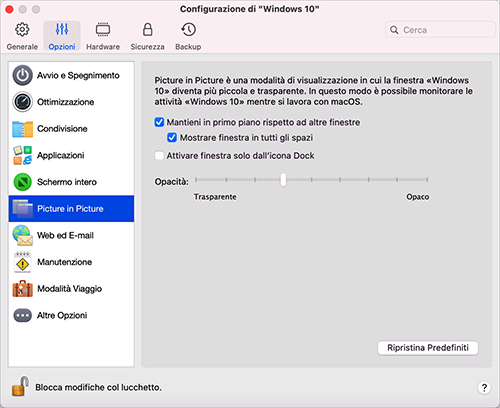500x408 pixels.
Task: Open the Generale gear icon tab
Action: point(22,30)
